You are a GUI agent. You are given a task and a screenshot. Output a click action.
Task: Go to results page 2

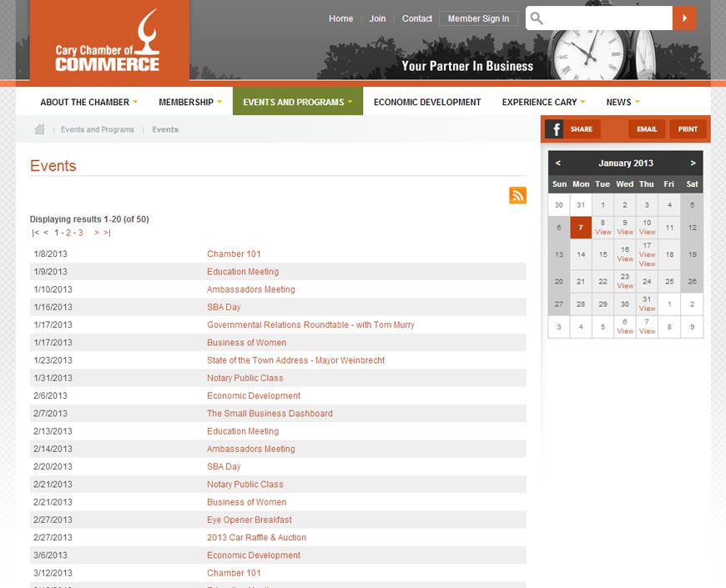[x=68, y=233]
